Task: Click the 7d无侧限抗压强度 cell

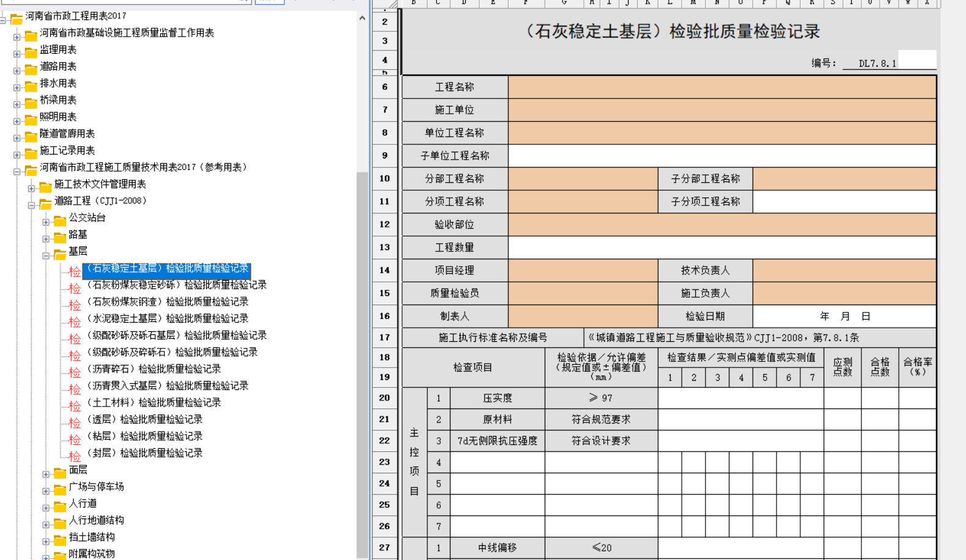Action: coord(498,441)
